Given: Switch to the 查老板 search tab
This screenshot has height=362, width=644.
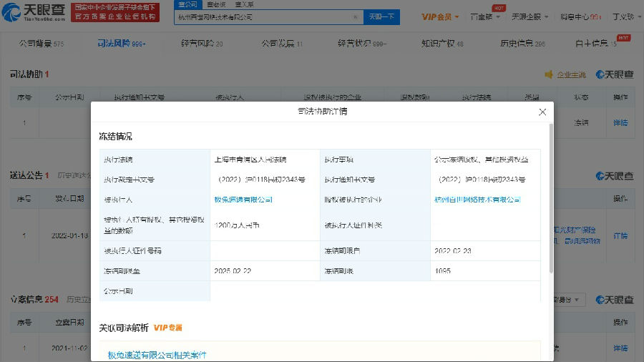Looking at the screenshot, I should [x=216, y=4].
